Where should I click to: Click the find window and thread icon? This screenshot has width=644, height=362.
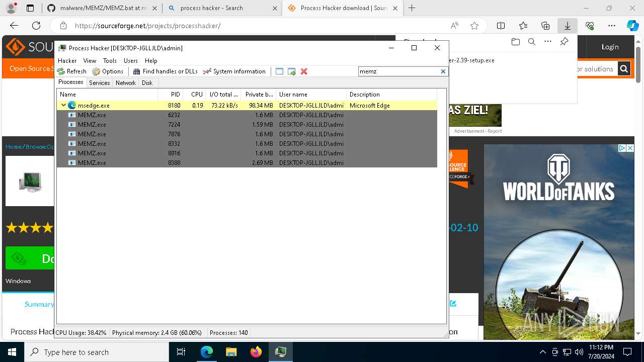pos(292,71)
